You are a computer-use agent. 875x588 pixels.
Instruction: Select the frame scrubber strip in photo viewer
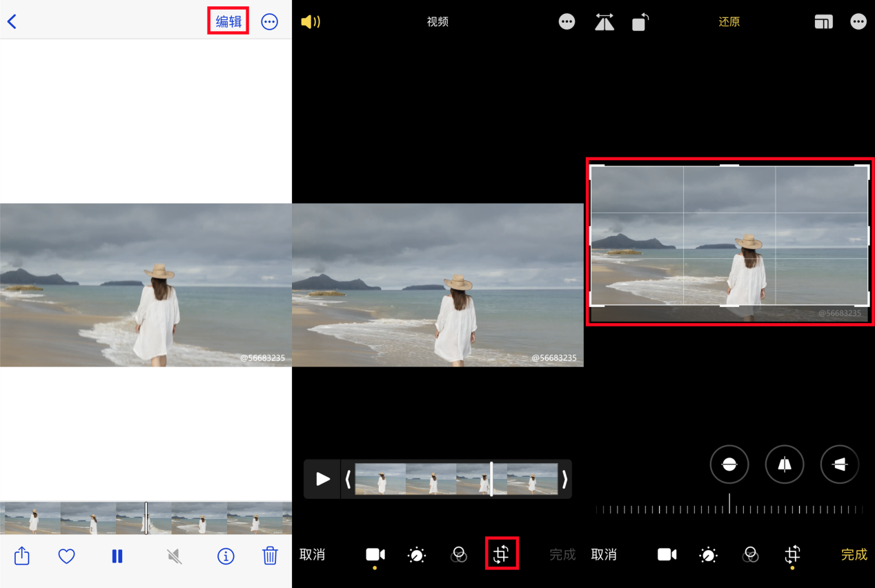click(146, 518)
